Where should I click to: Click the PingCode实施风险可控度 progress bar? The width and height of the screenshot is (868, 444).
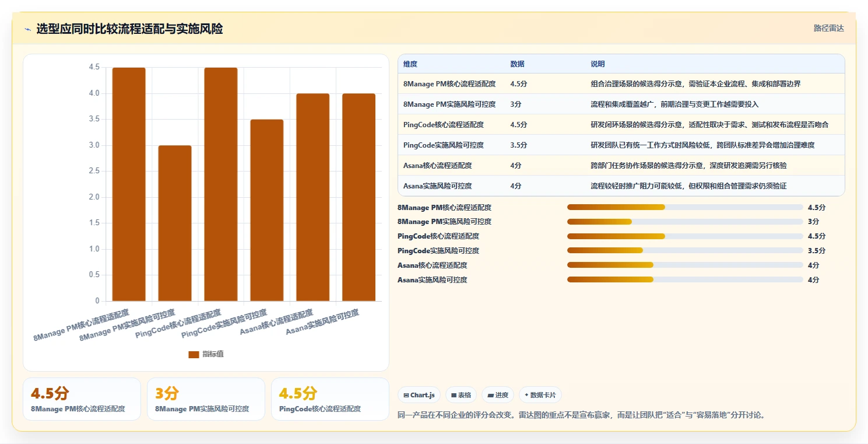[x=685, y=251]
